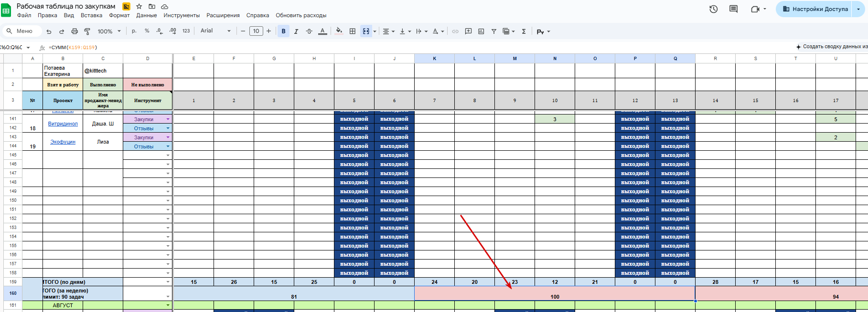
Task: Open text wrapping dropdown
Action: pos(421,31)
